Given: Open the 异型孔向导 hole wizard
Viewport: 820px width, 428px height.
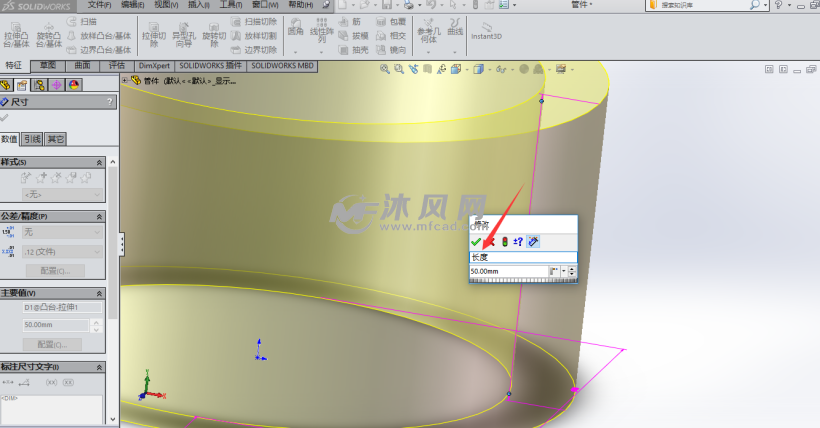Looking at the screenshot, I should tap(184, 35).
